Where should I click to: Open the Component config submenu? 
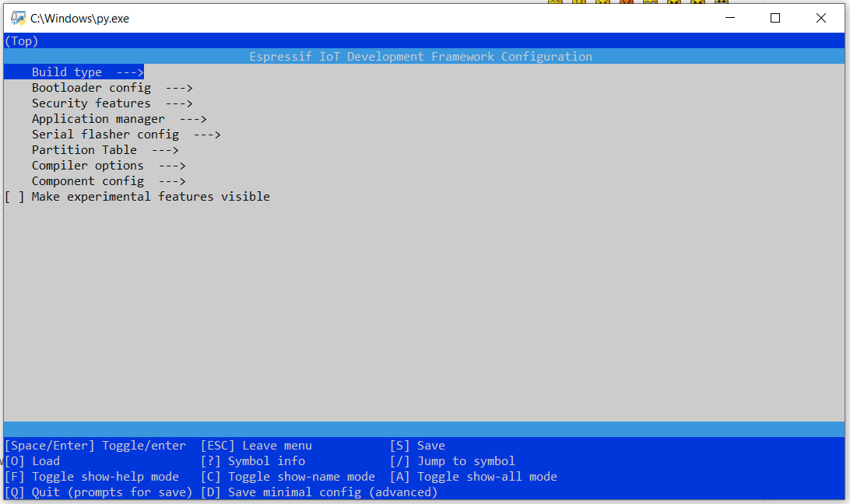point(108,181)
